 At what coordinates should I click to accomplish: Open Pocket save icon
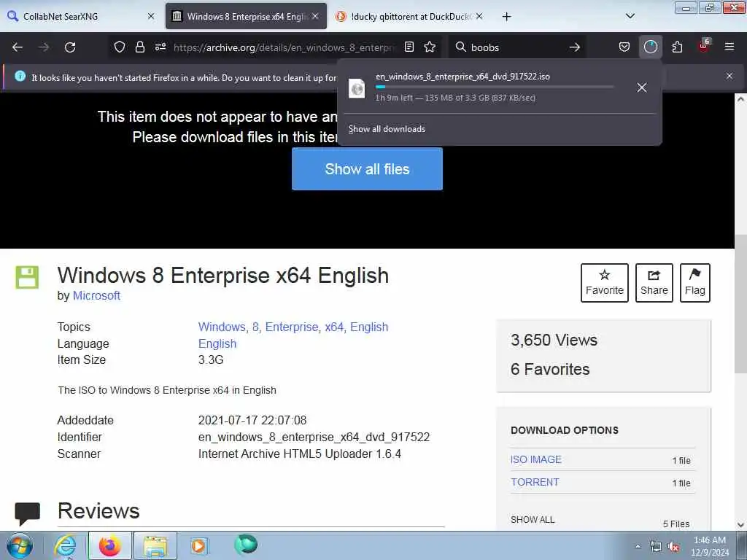click(x=624, y=47)
